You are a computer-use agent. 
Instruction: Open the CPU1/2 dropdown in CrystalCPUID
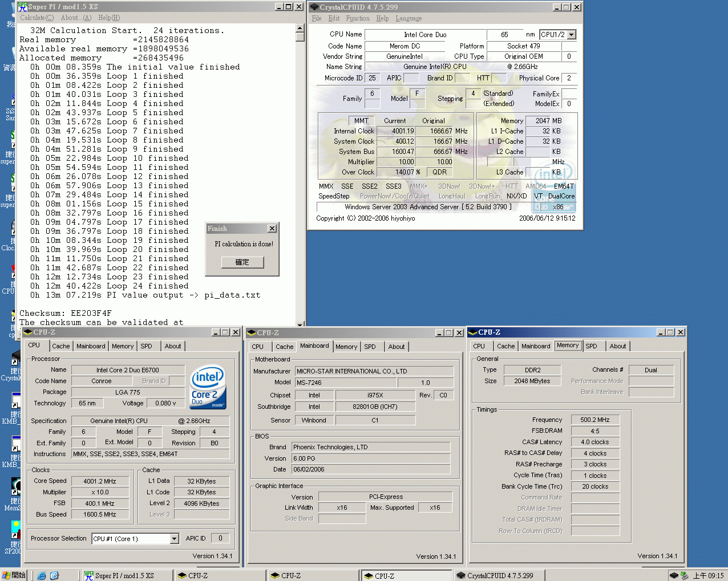click(x=572, y=35)
